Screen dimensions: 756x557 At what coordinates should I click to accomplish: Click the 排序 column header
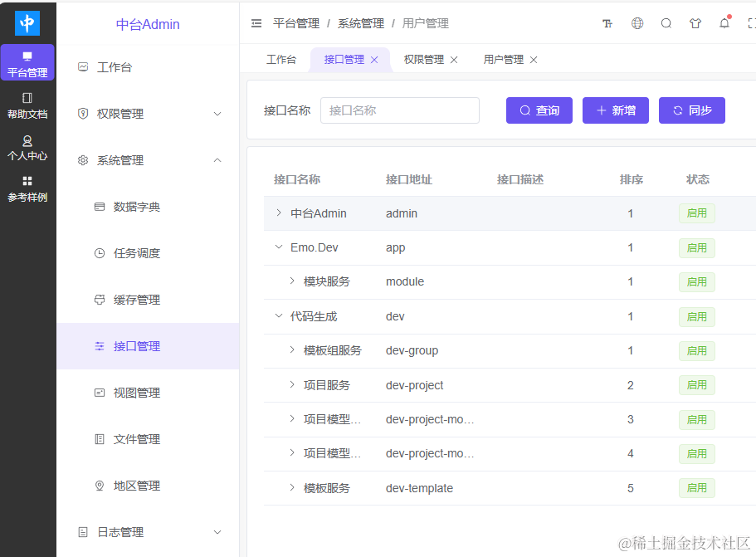tap(632, 179)
